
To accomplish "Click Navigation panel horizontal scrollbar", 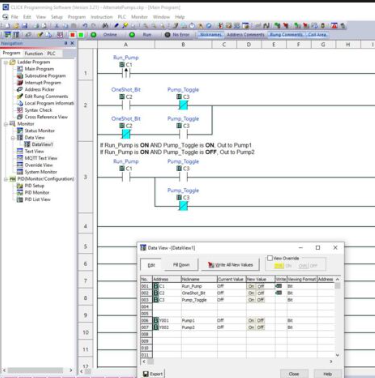I will point(37,370).
